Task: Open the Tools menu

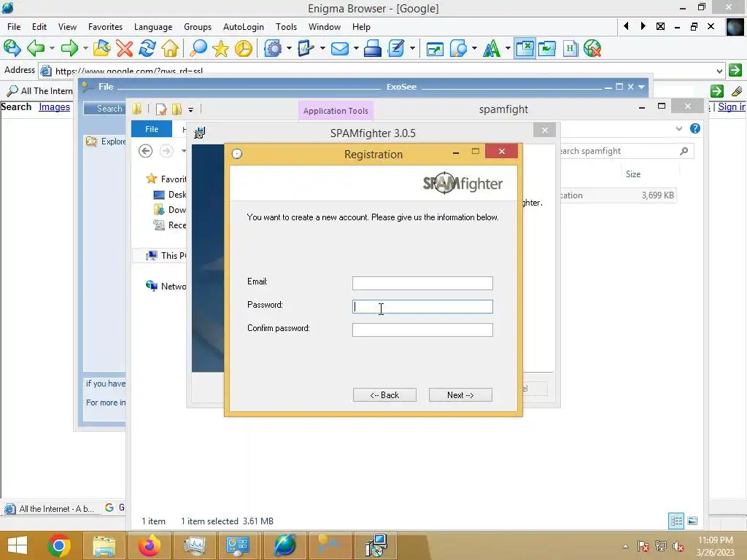Action: [286, 27]
